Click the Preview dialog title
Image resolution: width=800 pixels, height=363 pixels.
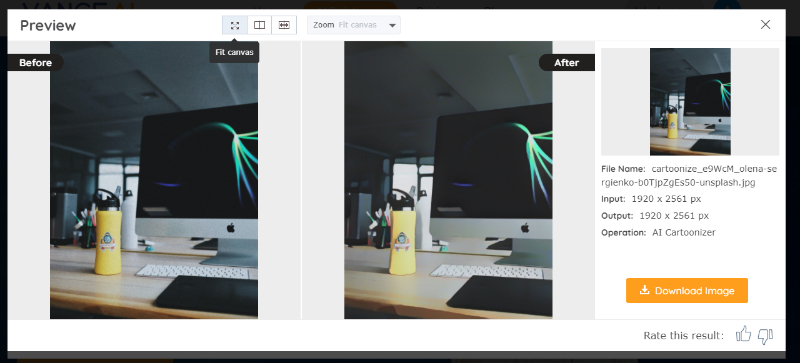48,26
